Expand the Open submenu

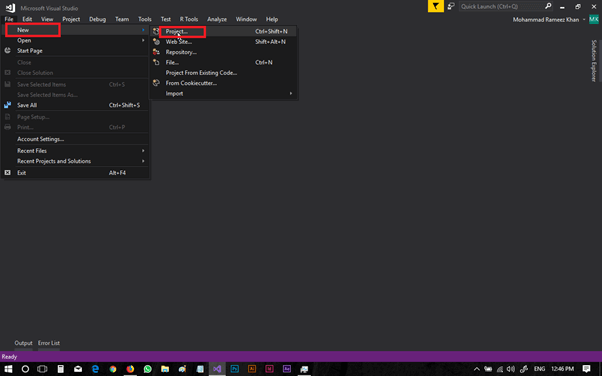coord(75,40)
